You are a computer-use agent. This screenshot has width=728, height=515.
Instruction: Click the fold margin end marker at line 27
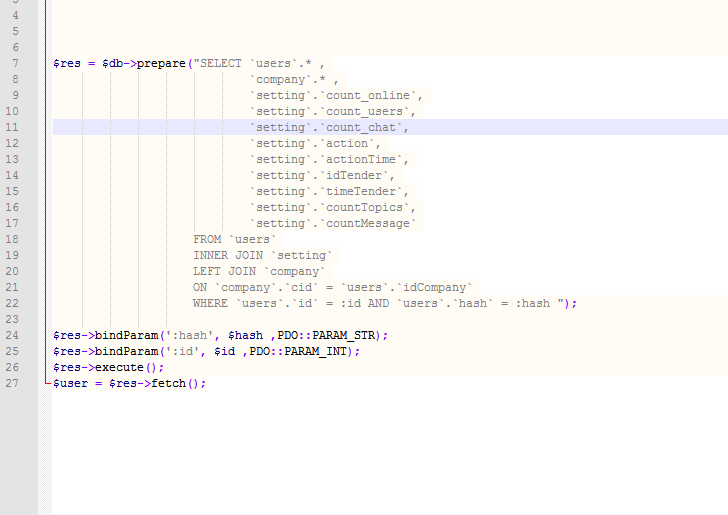pyautogui.click(x=45, y=384)
